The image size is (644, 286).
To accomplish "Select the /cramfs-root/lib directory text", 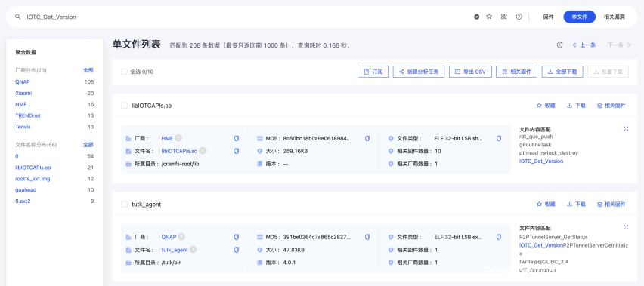I will pos(181,164).
